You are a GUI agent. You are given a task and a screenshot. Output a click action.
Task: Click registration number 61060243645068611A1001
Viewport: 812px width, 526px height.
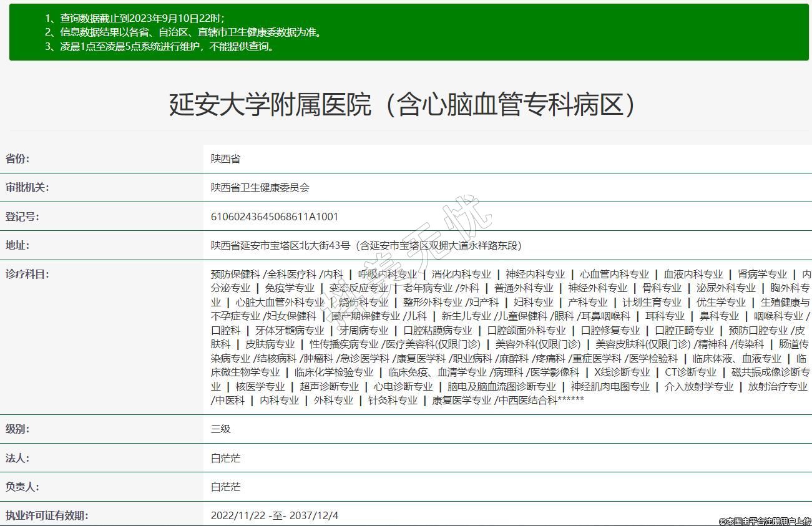275,217
